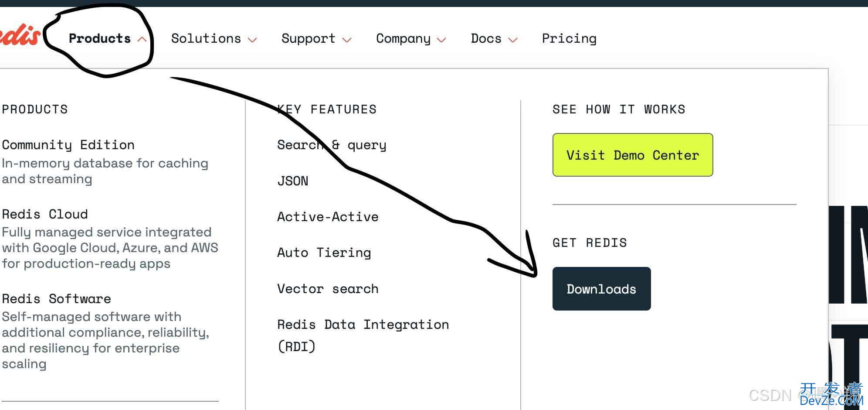Click the DevZe.CoM watermark logo
The height and width of the screenshot is (410, 868).
tap(831, 395)
